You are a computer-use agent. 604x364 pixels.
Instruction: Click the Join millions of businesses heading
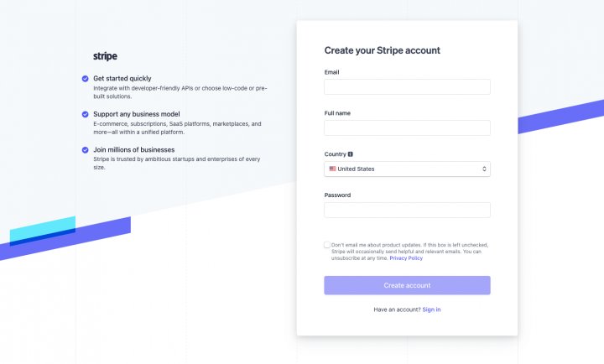[134, 150]
